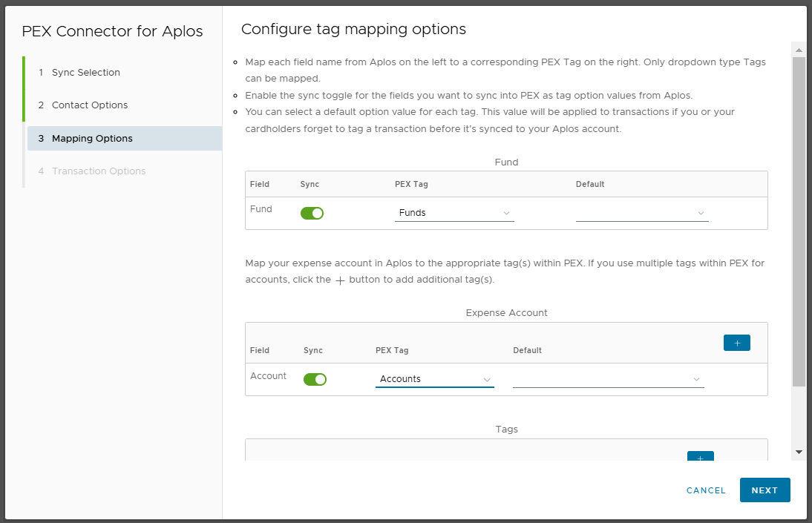Click the vertical scrollbar thumb
Screen dimensions: 812x523
(x=799, y=223)
